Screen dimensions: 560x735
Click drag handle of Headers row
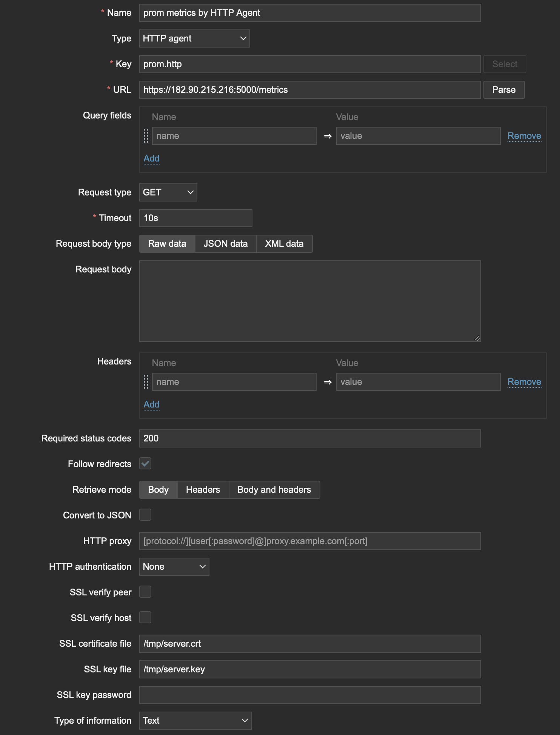tap(146, 382)
